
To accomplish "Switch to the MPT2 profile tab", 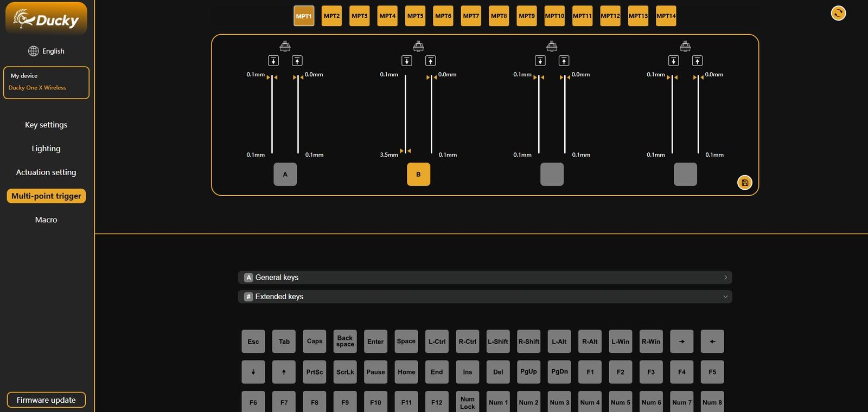I will click(331, 16).
